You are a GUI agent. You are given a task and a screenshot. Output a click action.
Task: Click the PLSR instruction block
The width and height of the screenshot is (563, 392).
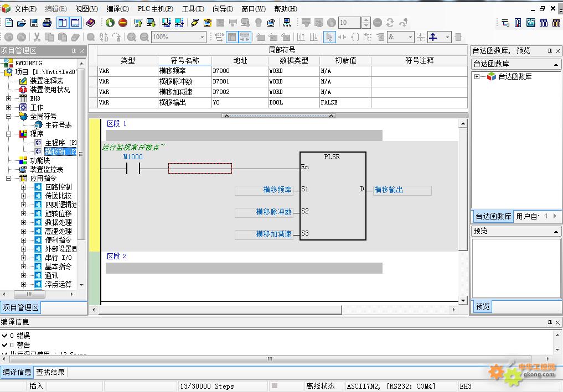pyautogui.click(x=333, y=196)
